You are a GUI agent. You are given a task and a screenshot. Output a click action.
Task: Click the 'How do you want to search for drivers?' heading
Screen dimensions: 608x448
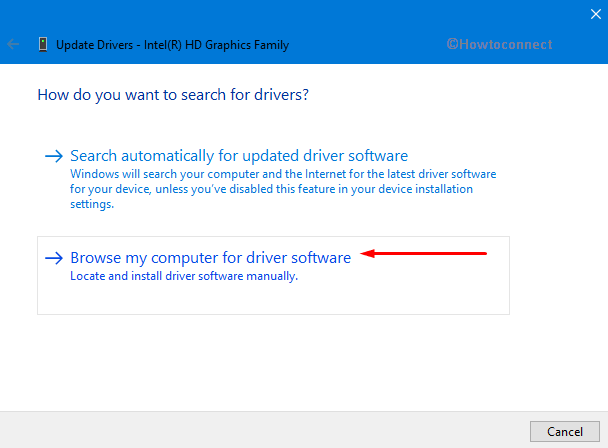pos(173,95)
